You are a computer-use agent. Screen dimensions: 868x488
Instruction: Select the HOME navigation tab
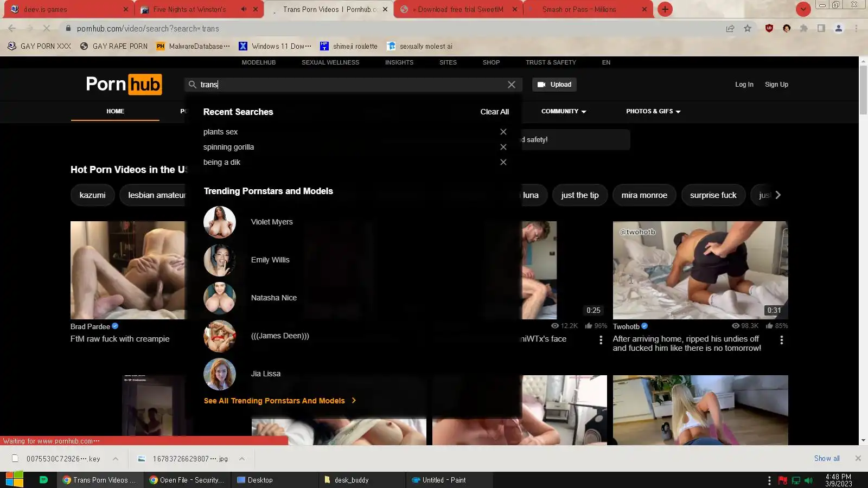[115, 111]
